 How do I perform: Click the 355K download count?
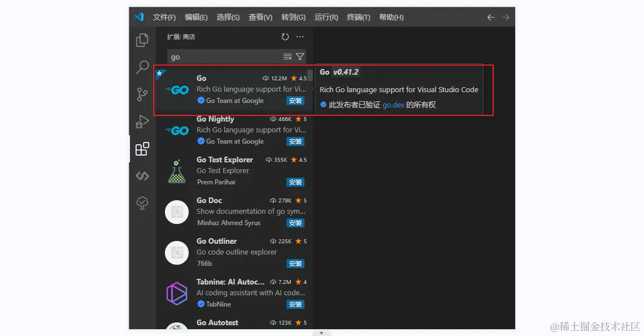click(x=276, y=160)
